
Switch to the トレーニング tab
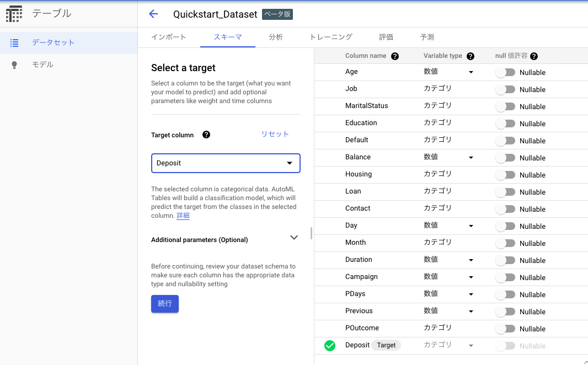[x=332, y=37]
